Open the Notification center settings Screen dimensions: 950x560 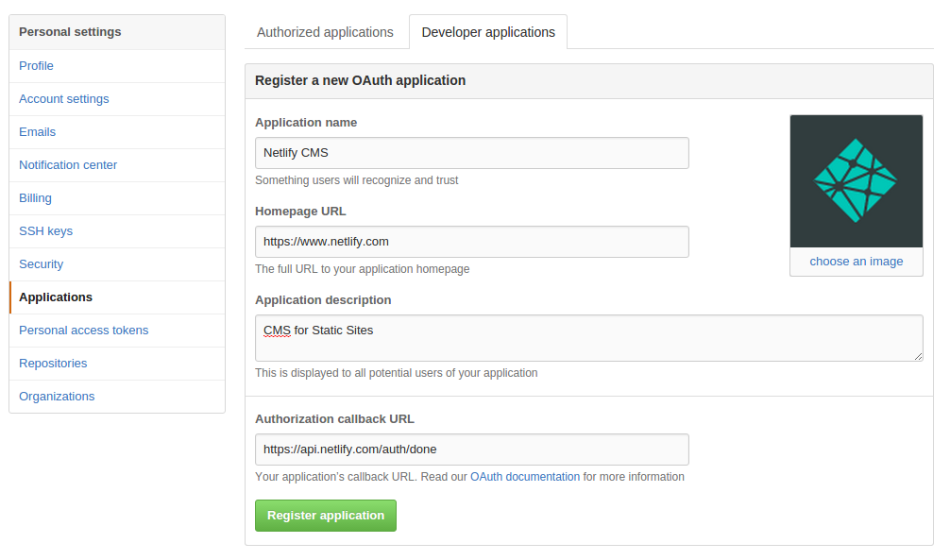click(67, 164)
